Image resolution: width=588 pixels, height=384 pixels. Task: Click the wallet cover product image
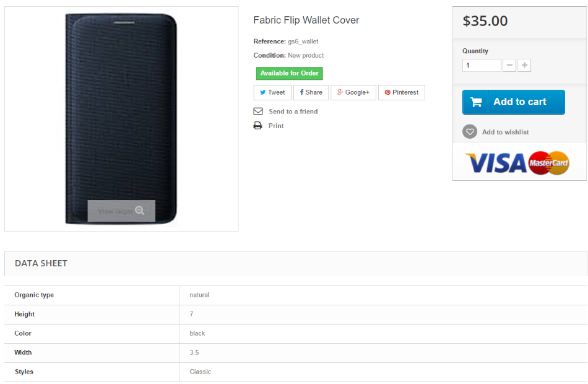121,119
